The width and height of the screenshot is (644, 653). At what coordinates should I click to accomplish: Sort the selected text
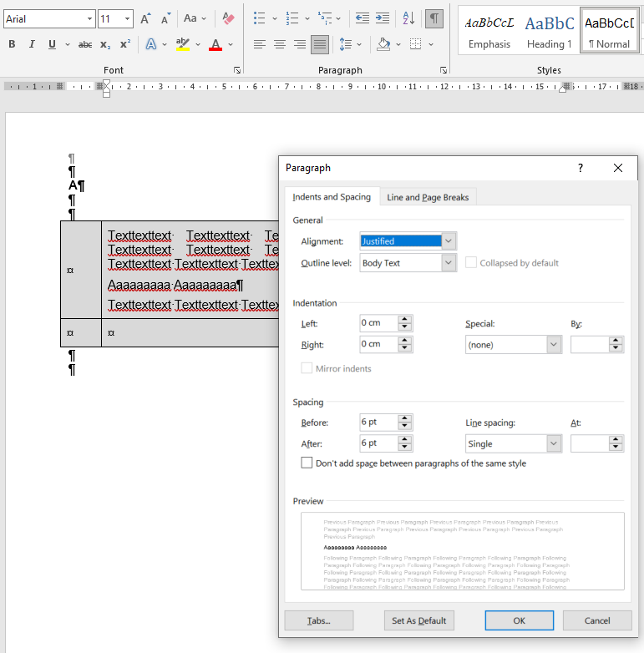pos(408,18)
